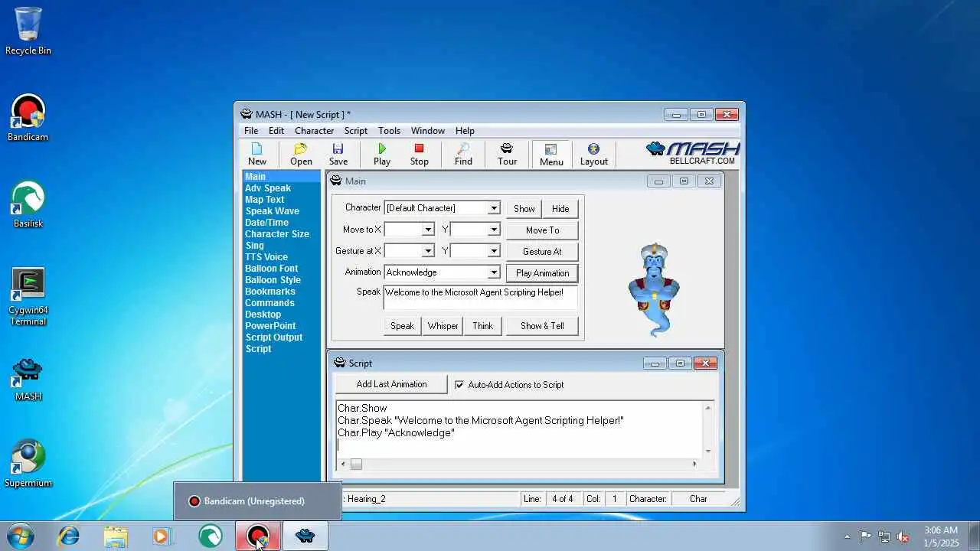980x551 pixels.
Task: Click the Play Animation button
Action: pyautogui.click(x=542, y=273)
